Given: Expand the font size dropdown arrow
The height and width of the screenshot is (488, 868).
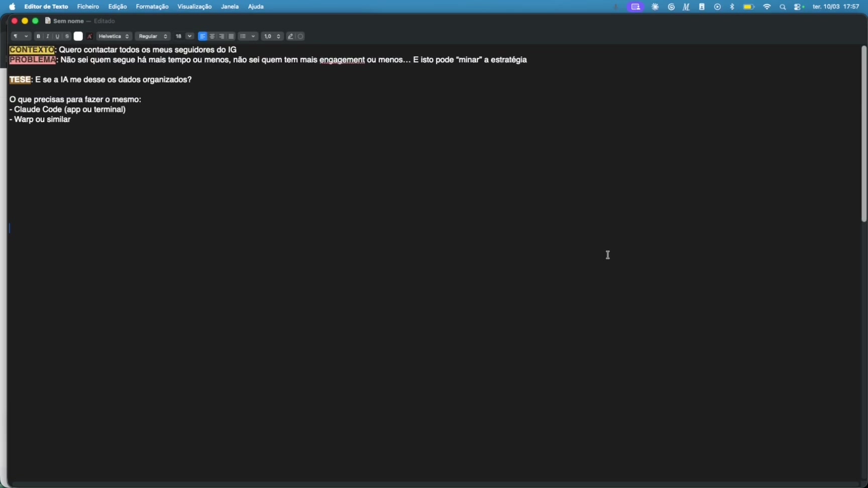Looking at the screenshot, I should 190,36.
